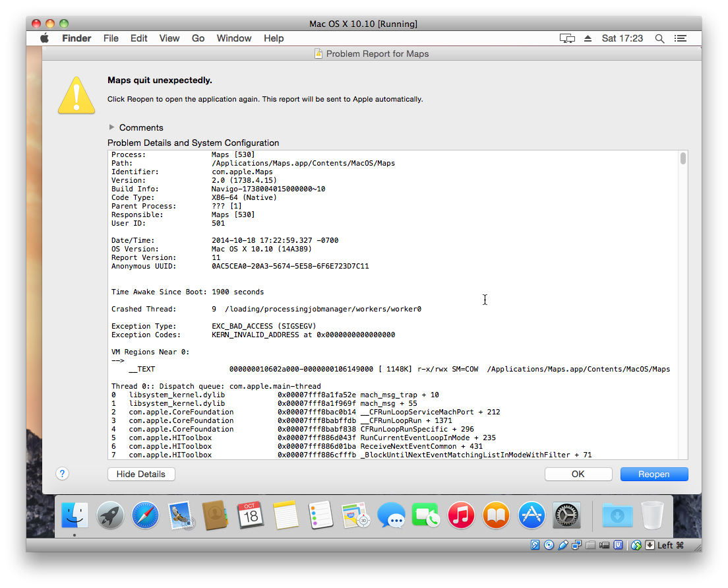Click VirtualBox CPU virtualization chip icon
728x588 pixels.
619,545
